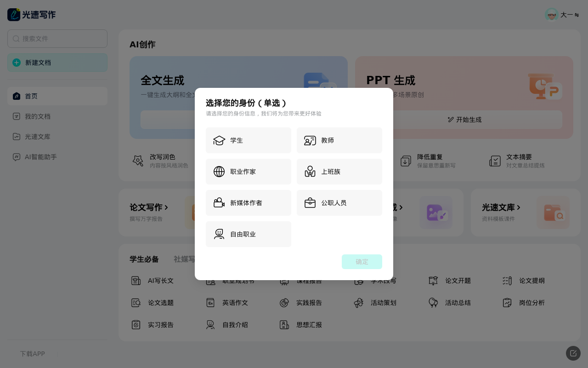588x368 pixels.
Task: Click the 光速写作 logo
Action: [x=32, y=15]
